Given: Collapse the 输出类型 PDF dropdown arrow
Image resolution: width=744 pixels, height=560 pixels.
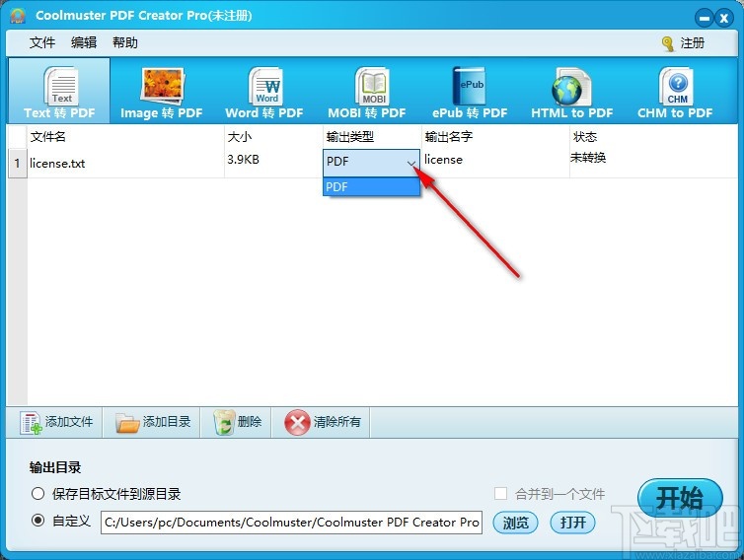Looking at the screenshot, I should 411,163.
